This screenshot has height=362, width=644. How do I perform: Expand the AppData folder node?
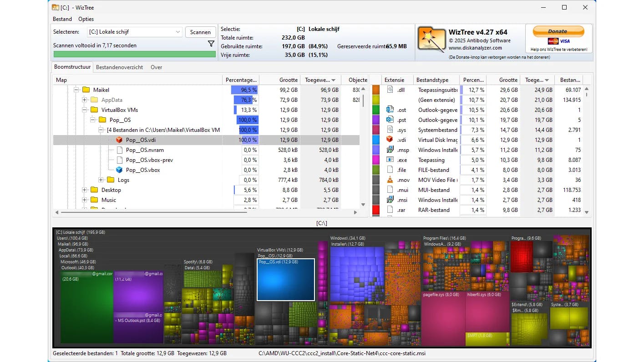point(85,100)
